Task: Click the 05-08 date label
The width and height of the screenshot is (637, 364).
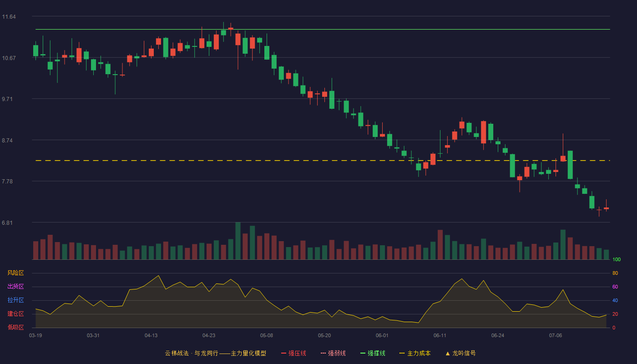Action: point(267,335)
